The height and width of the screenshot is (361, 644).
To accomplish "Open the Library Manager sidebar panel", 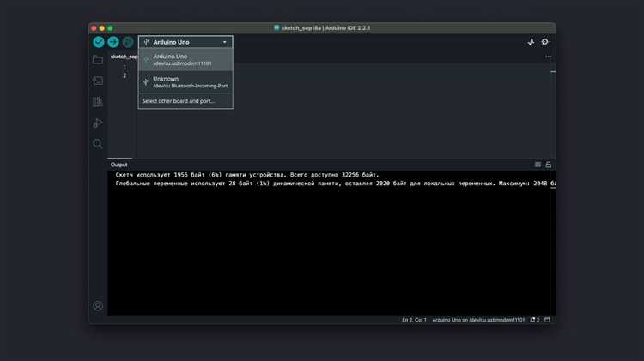I will click(x=98, y=102).
